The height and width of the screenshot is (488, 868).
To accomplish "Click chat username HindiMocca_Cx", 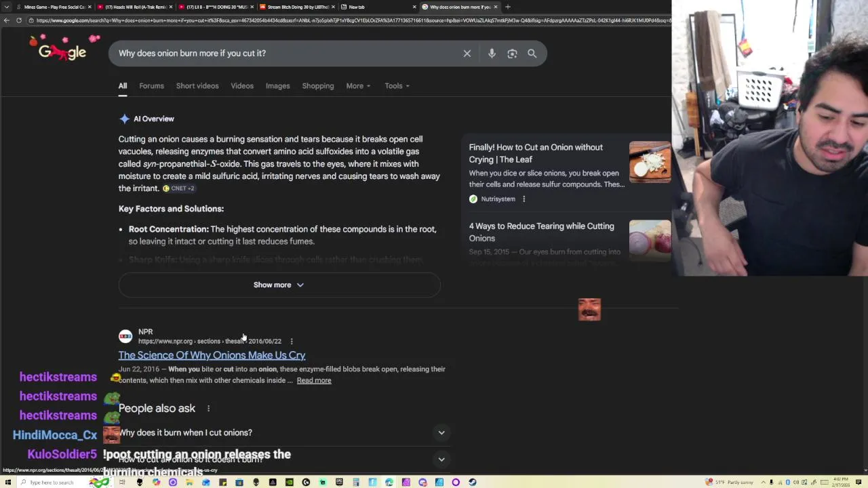I will [55, 435].
